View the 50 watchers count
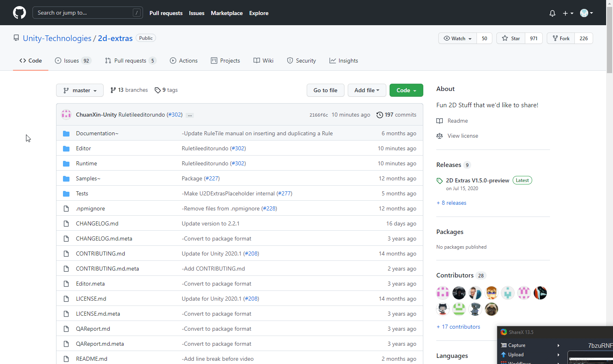 coord(484,38)
